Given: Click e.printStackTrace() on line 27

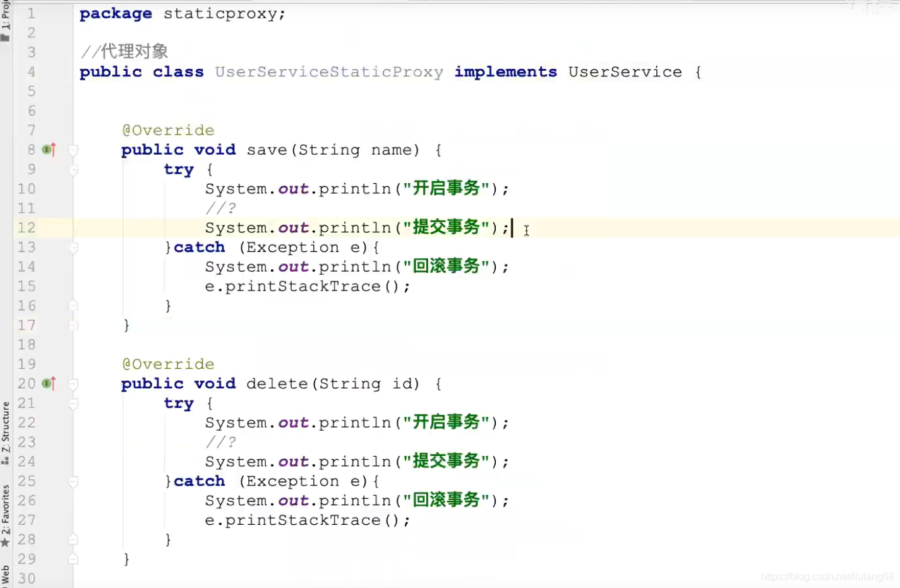Looking at the screenshot, I should coord(303,520).
